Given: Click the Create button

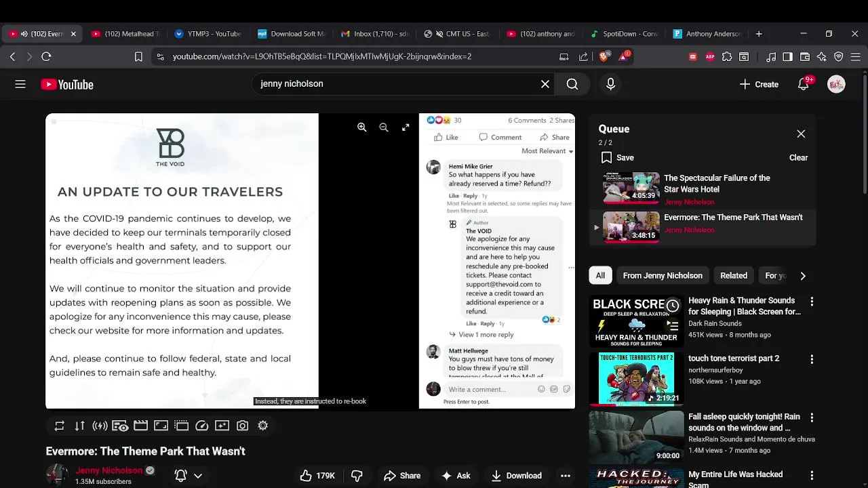Looking at the screenshot, I should [759, 84].
